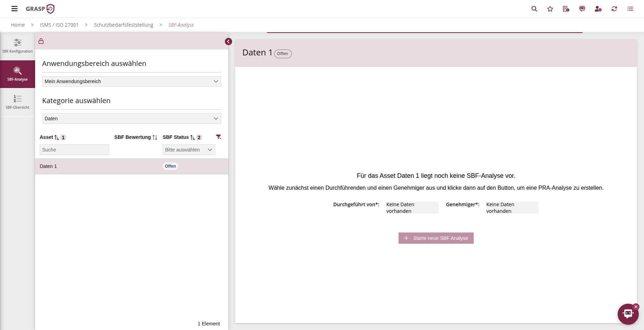
Task: Clear filters with the filter icon
Action: pos(218,137)
